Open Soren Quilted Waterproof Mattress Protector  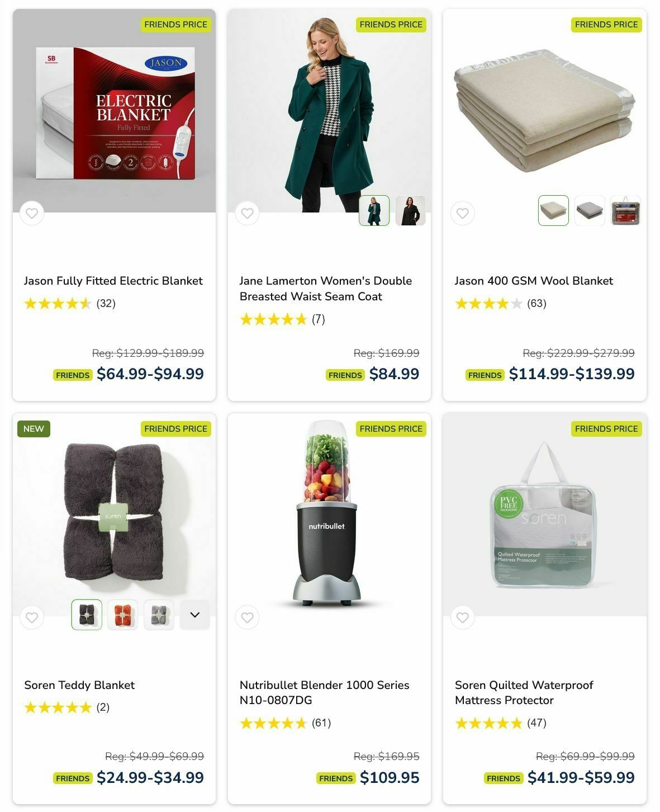click(524, 692)
